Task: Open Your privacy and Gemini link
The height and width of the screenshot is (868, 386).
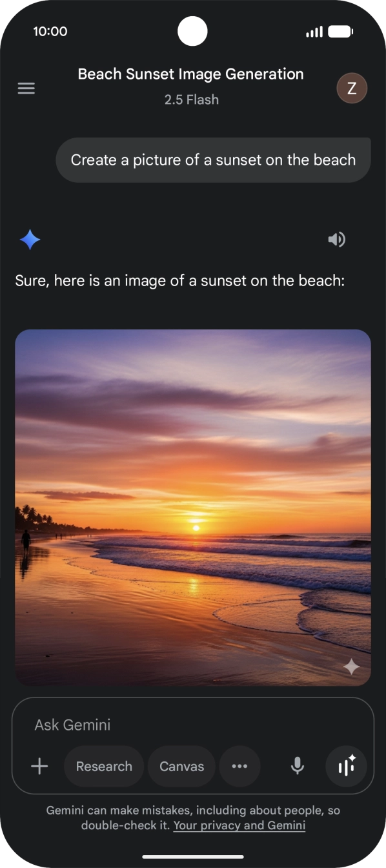Action: coord(239,825)
